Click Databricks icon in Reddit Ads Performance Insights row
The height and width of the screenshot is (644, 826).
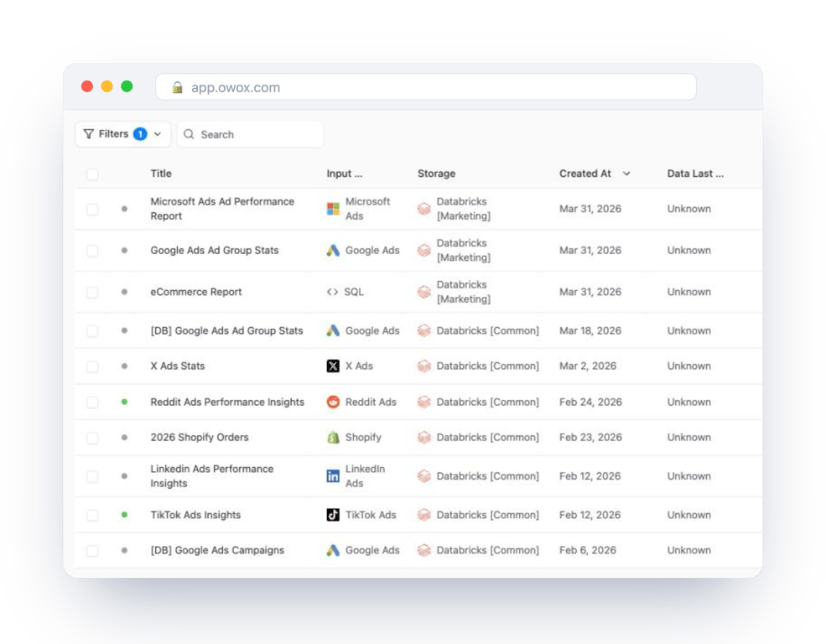click(424, 402)
